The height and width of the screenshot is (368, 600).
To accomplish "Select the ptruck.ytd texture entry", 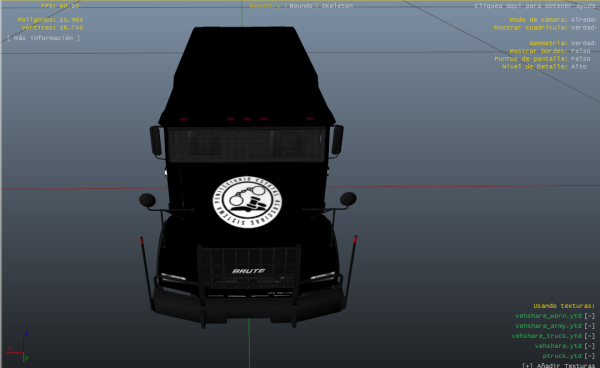I will 562,356.
